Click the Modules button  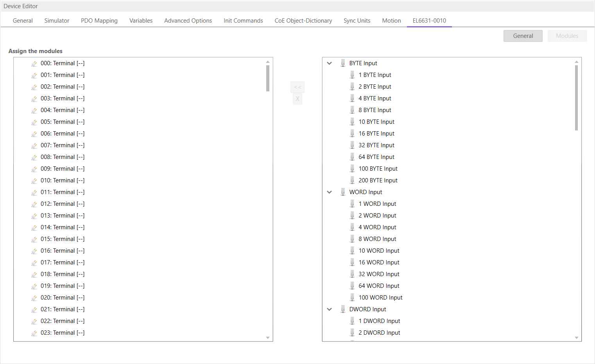[567, 36]
